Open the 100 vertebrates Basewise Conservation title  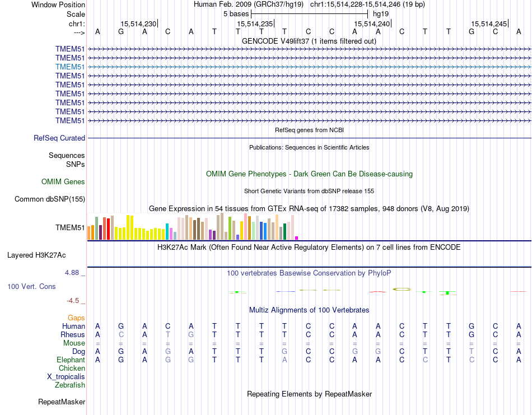pyautogui.click(x=309, y=273)
